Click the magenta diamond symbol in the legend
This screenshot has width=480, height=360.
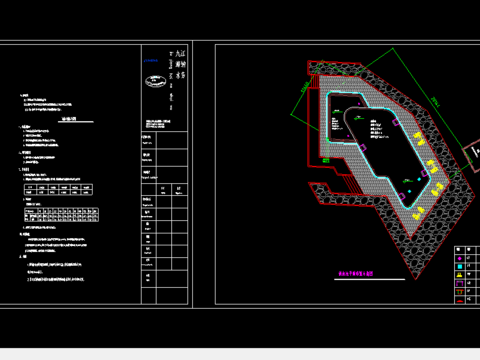point(460,258)
